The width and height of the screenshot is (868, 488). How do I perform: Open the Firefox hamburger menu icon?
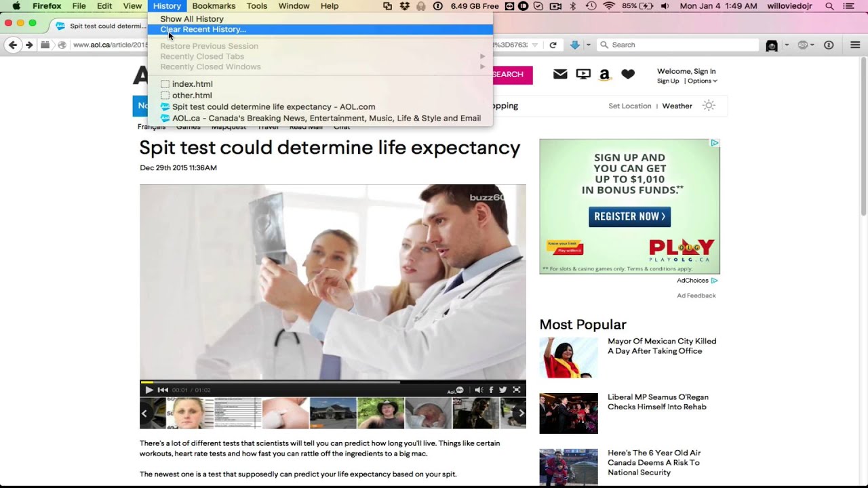(855, 45)
